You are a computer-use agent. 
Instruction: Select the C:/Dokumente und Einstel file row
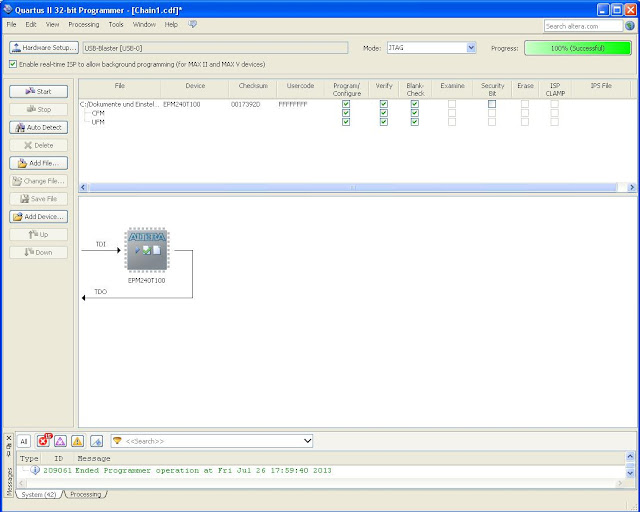pos(120,105)
